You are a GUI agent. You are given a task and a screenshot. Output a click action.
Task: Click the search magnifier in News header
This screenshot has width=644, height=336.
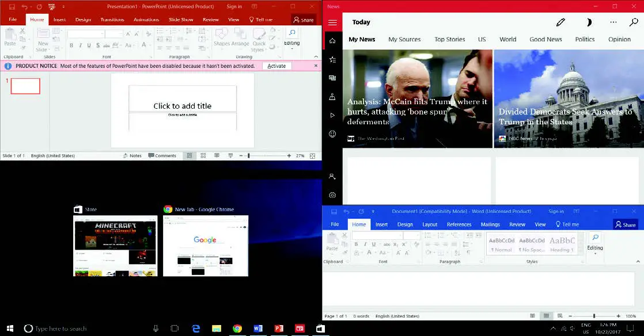pyautogui.click(x=634, y=22)
